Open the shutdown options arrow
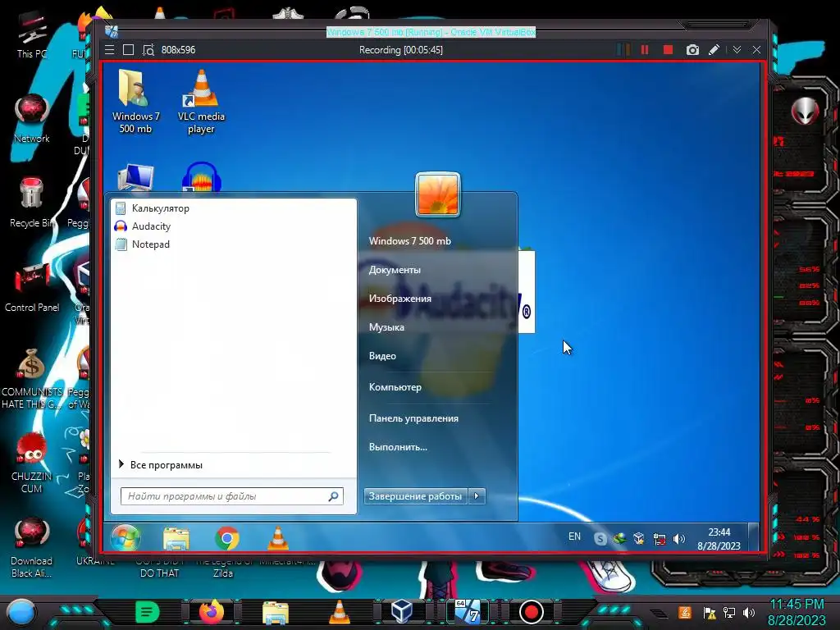The width and height of the screenshot is (840, 630). coord(477,496)
